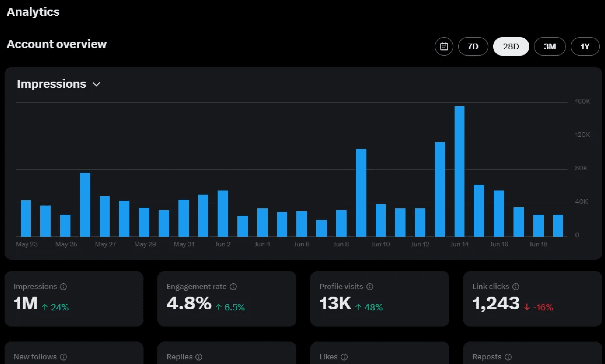Switch to the 3M time range
The width and height of the screenshot is (605, 364).
click(550, 46)
